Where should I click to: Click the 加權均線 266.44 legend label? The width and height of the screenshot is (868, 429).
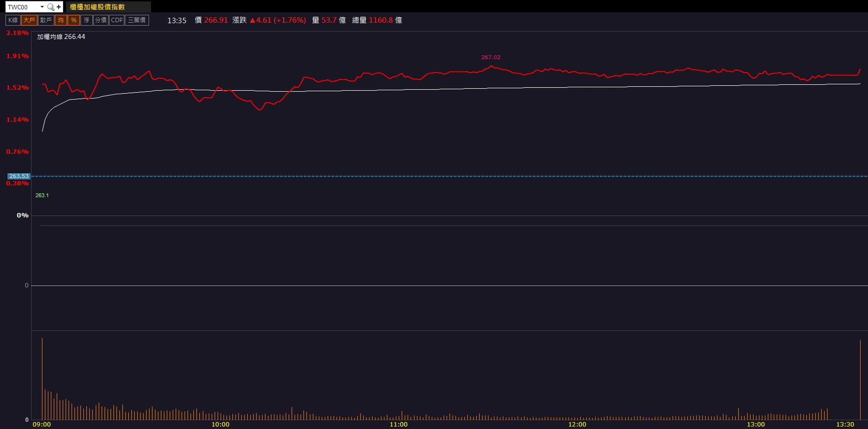click(x=61, y=36)
